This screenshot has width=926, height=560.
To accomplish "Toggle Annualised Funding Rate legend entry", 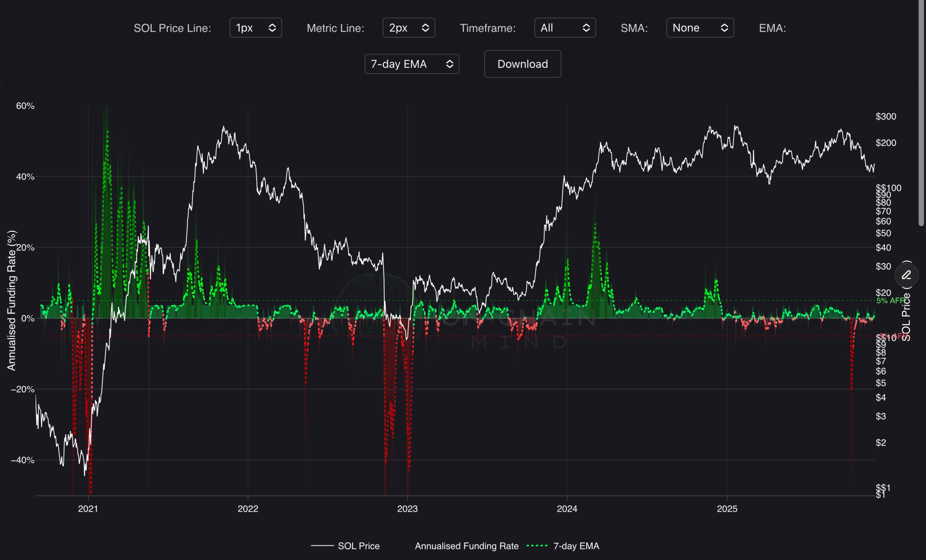I will point(466,546).
